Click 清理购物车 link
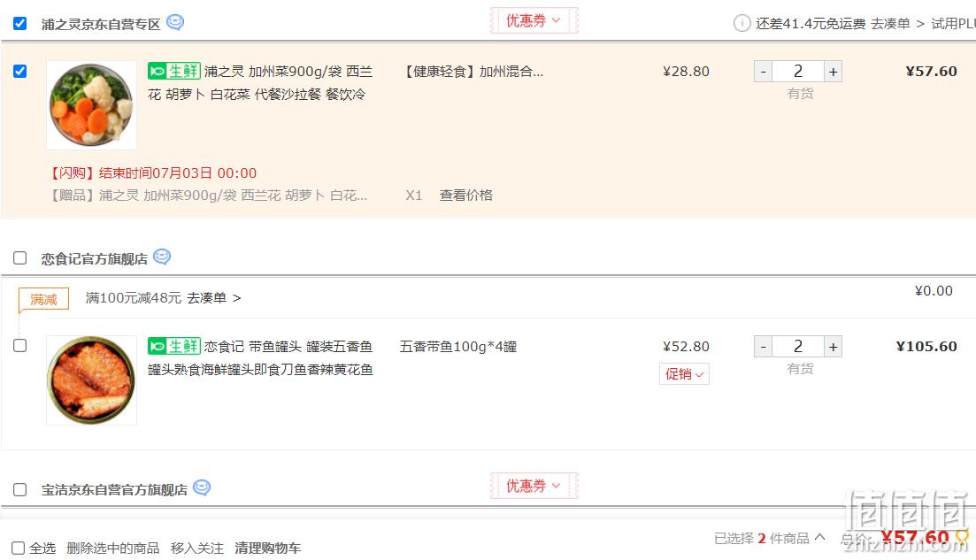Screen dimensions: 976x560 coord(268,548)
